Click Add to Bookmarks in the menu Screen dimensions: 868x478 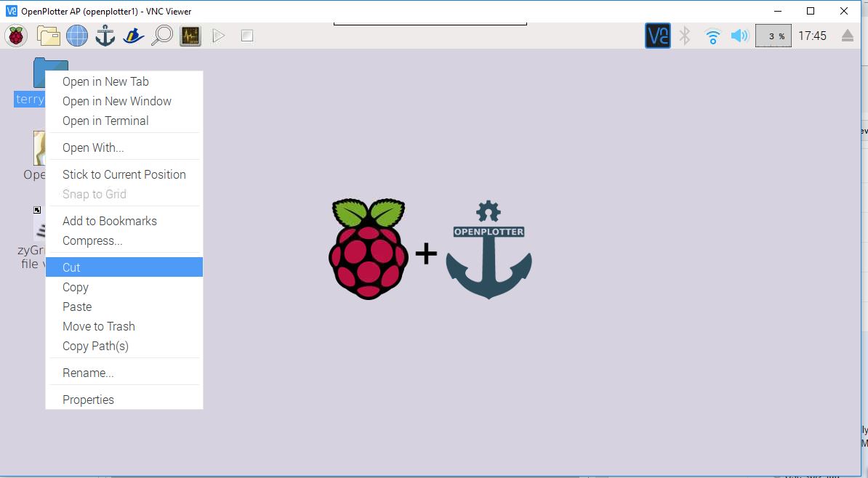point(109,221)
